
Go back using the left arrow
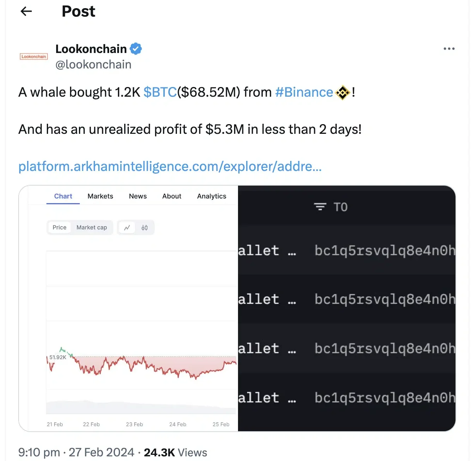[x=26, y=12]
